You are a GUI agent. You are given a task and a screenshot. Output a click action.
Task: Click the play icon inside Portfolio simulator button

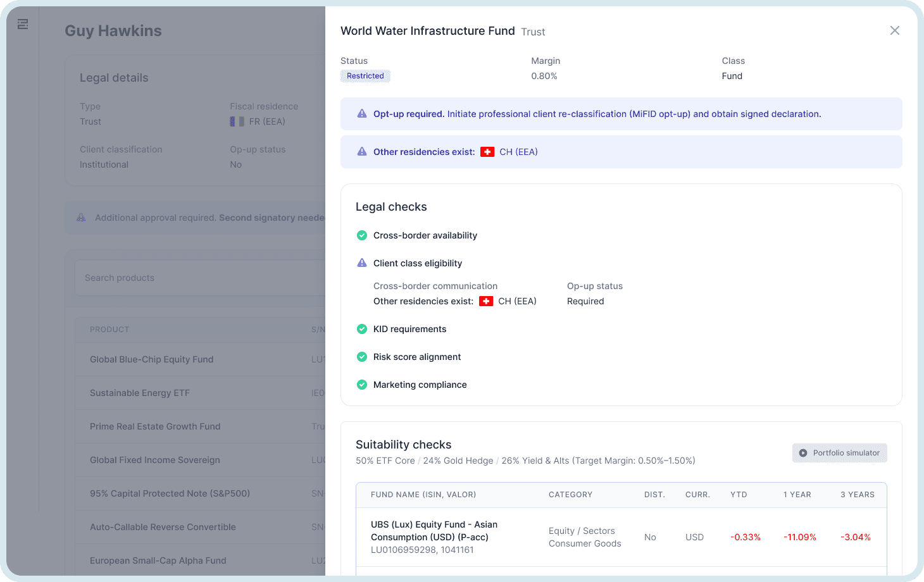coord(803,452)
